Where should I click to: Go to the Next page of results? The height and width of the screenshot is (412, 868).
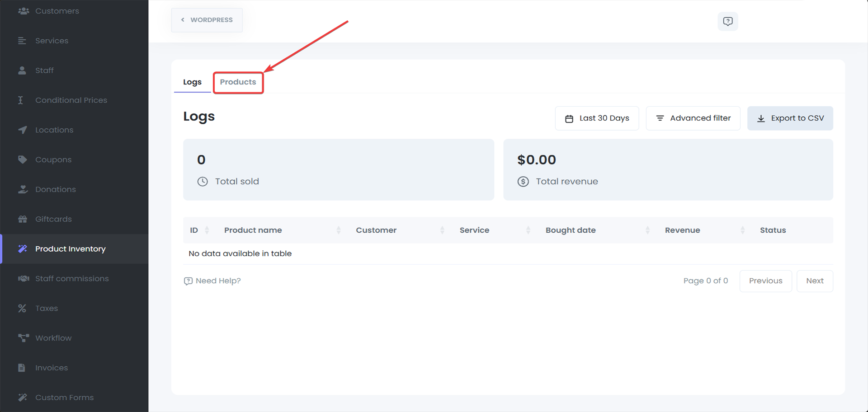click(815, 281)
